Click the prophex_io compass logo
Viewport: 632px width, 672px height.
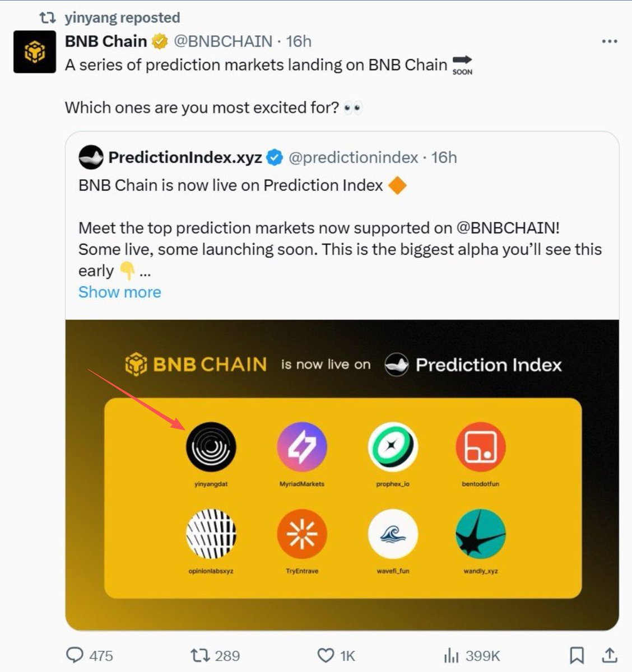click(x=393, y=446)
